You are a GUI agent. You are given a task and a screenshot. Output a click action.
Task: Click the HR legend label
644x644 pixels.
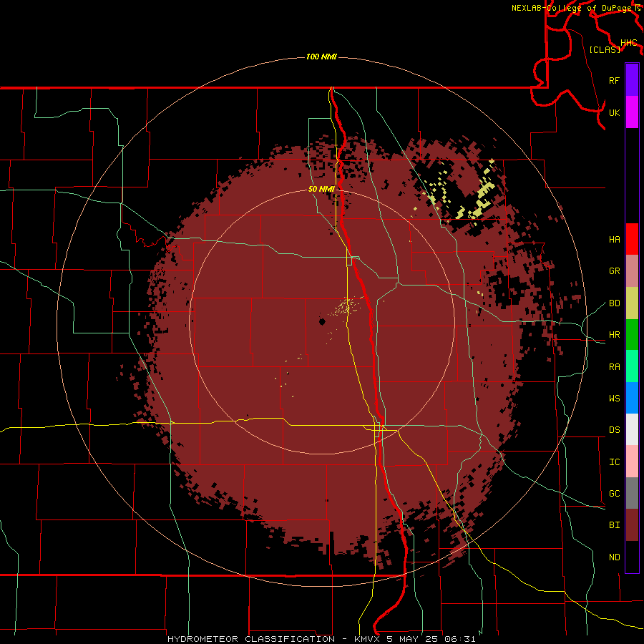(614, 335)
